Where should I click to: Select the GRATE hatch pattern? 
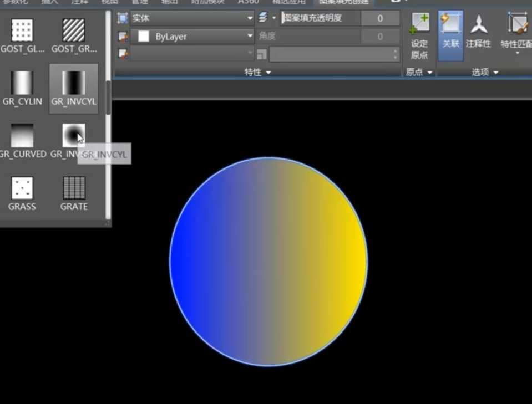click(x=74, y=189)
